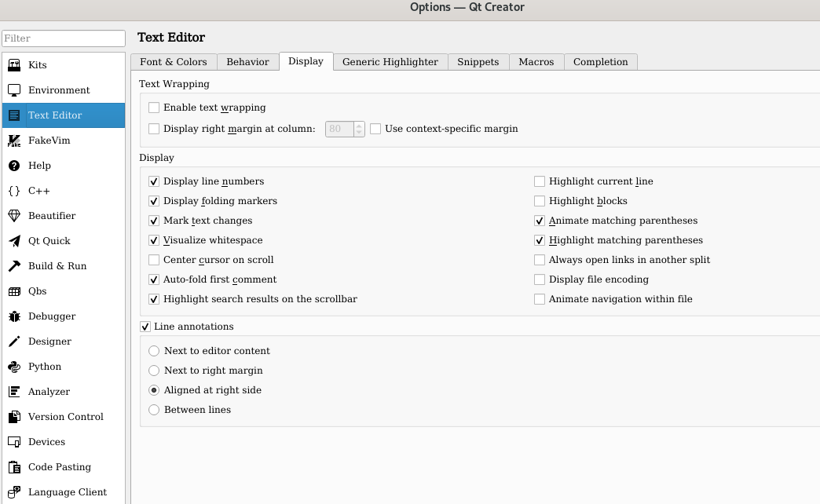The width and height of the screenshot is (820, 504).
Task: Go to the Snippets tab
Action: pos(478,62)
